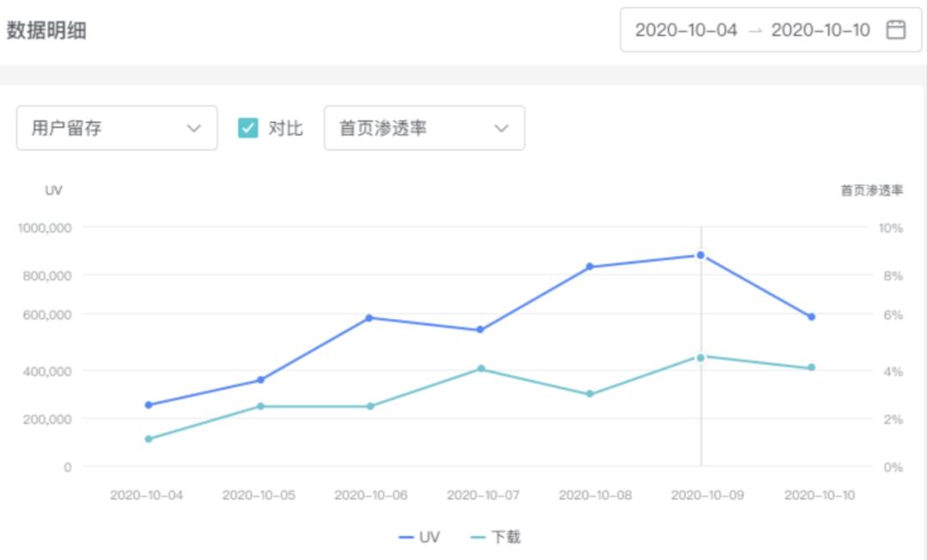
Task: Uncheck the 对比 comparison checkbox
Action: (248, 129)
